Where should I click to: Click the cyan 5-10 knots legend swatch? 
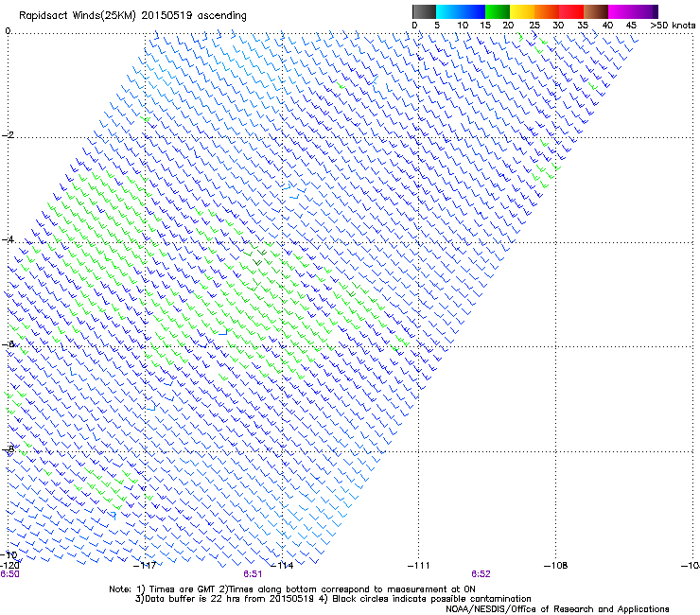(x=448, y=11)
